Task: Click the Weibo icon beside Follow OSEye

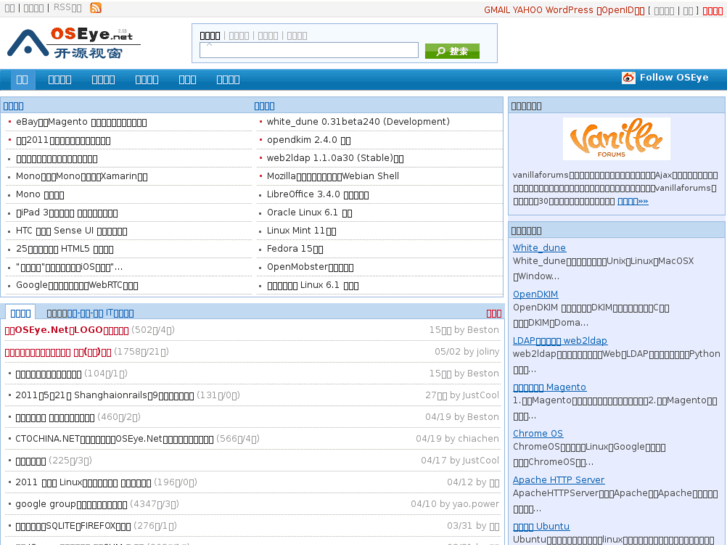Action: click(628, 78)
